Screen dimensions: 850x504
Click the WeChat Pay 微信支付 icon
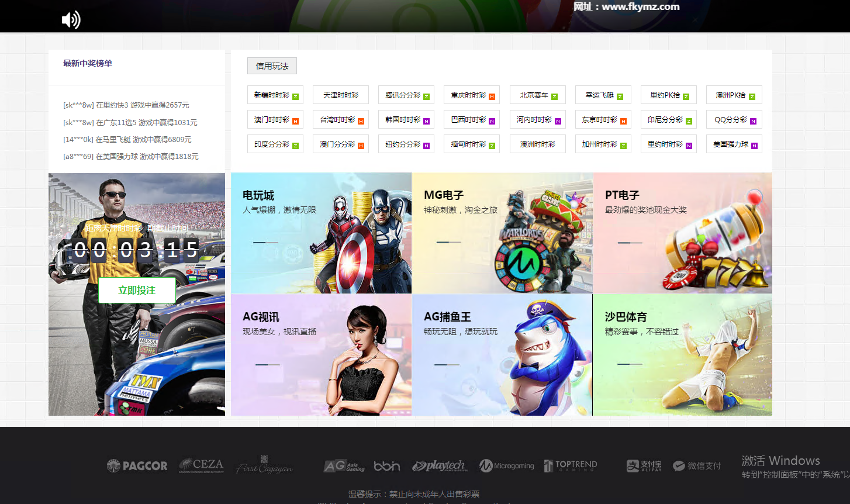point(697,465)
